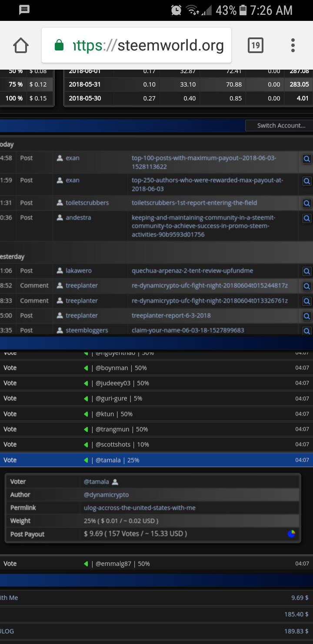Image resolution: width=313 pixels, height=644 pixels.
Task: Open magnifier for steembloggers claim-your-name row
Action: pos(307,331)
